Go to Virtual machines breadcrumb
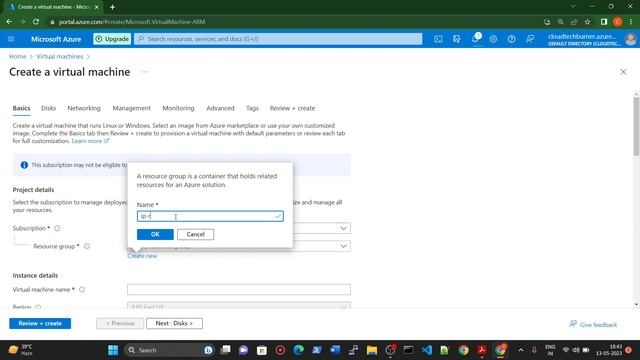 click(60, 56)
